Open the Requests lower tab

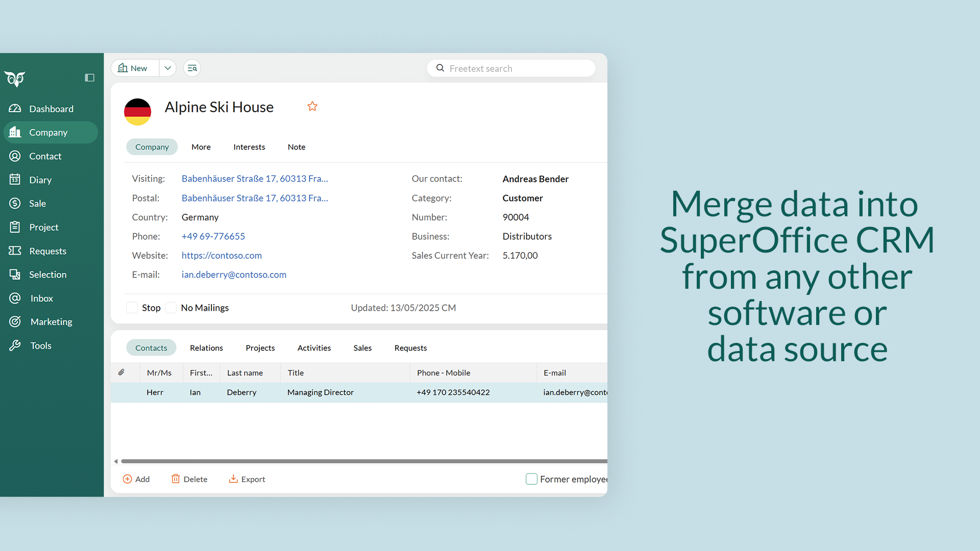point(410,348)
